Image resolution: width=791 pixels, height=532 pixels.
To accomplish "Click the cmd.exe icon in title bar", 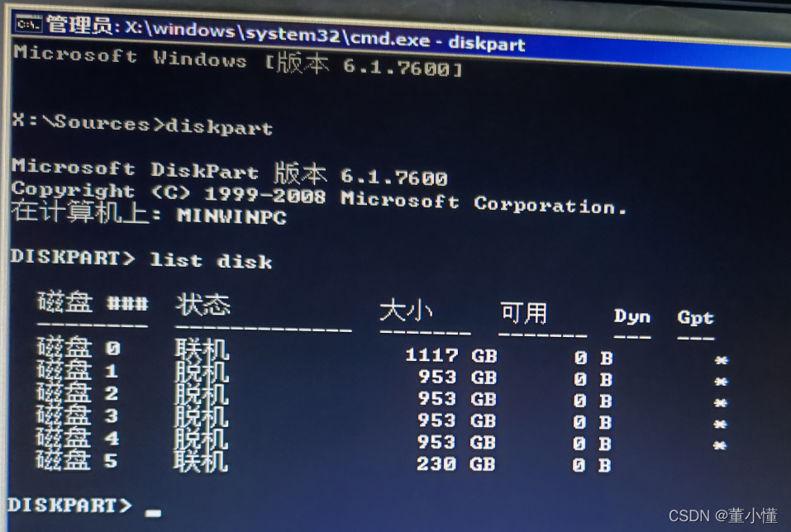I will coord(28,23).
